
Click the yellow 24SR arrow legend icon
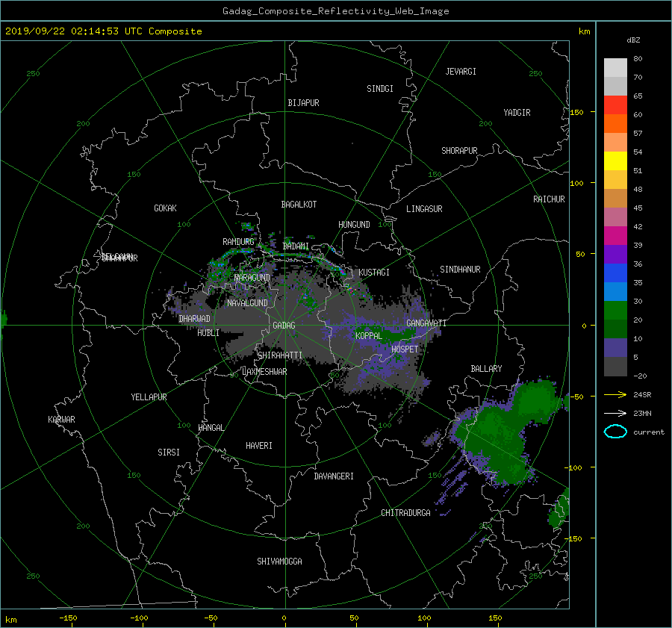(615, 394)
